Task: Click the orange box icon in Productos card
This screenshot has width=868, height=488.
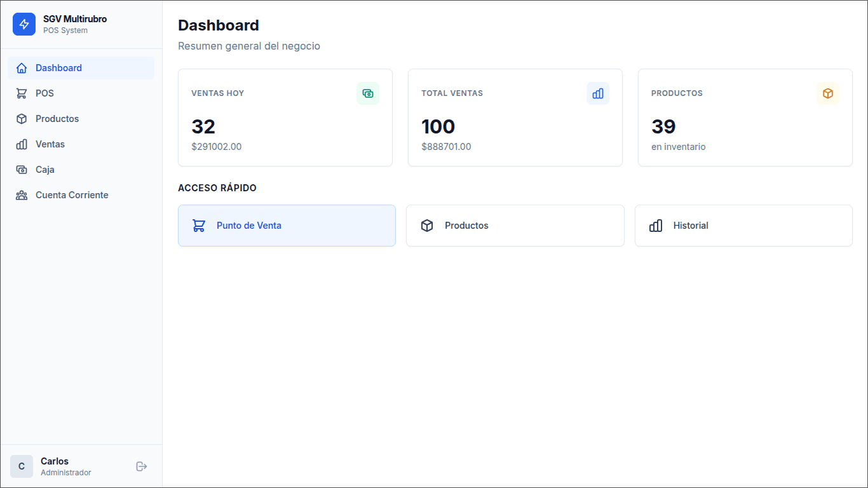Action: coord(828,93)
